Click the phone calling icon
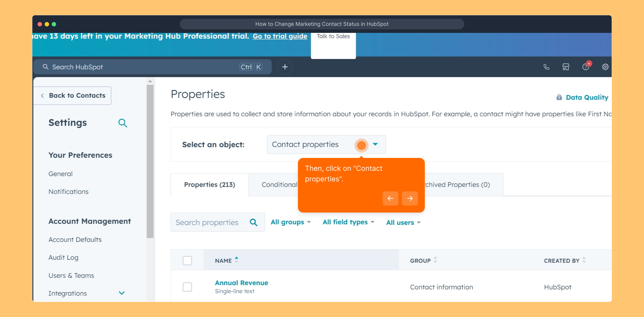Screen dimensions: 644x317 pyautogui.click(x=546, y=67)
